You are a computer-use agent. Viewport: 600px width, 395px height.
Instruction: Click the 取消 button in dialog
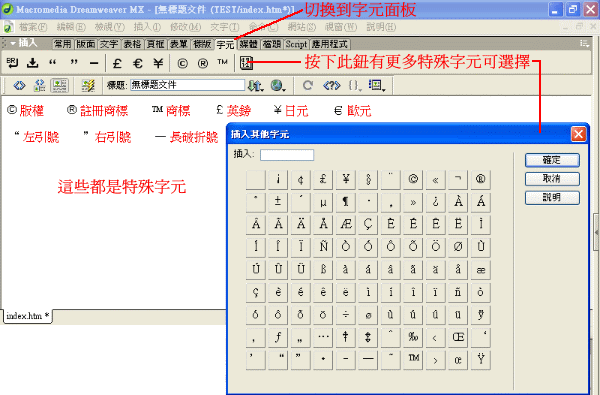click(x=552, y=179)
